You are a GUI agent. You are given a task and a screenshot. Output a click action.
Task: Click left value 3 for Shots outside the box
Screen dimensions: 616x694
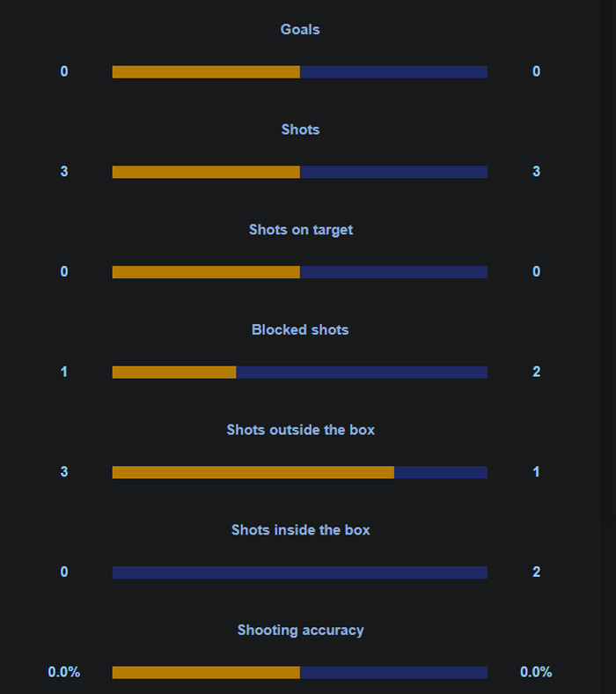pyautogui.click(x=64, y=472)
